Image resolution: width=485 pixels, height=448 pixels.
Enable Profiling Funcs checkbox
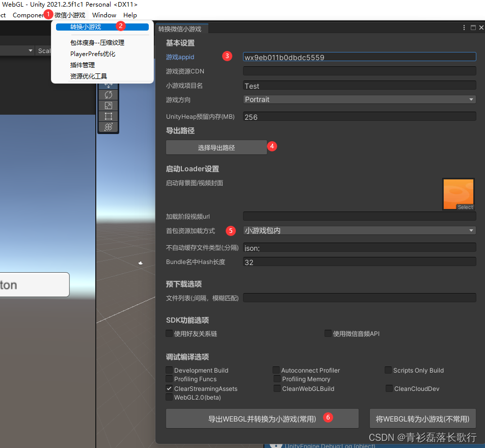(x=169, y=379)
